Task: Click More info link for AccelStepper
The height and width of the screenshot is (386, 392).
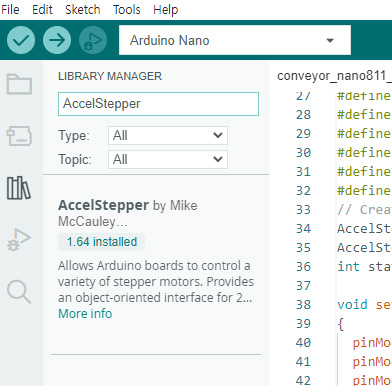Action: point(85,314)
